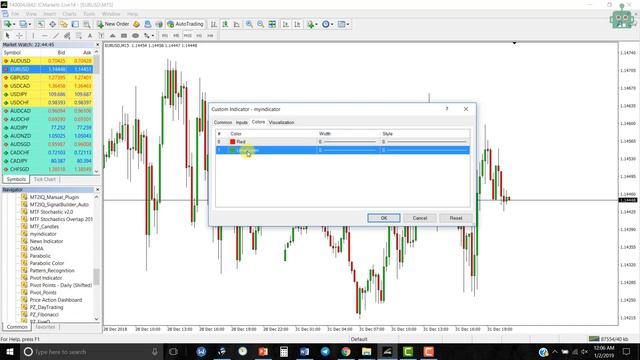
Task: Open the Visualization tab in indicator dialog
Action: pyautogui.click(x=281, y=122)
